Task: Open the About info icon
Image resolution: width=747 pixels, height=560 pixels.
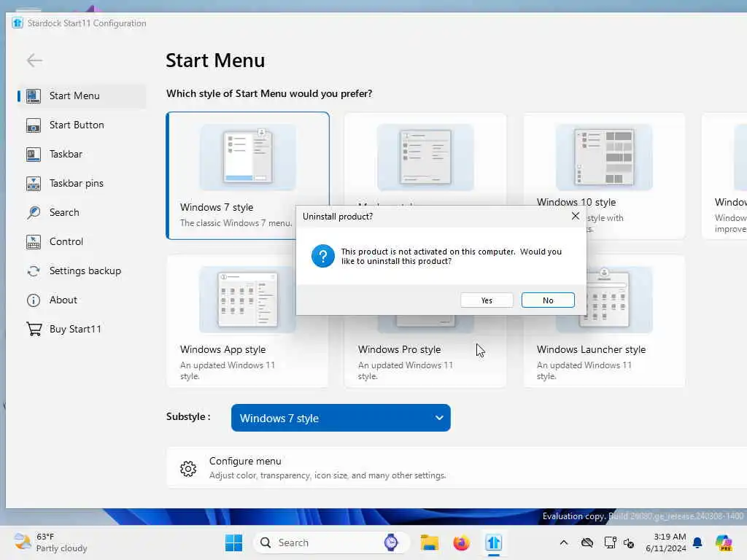Action: (x=34, y=300)
